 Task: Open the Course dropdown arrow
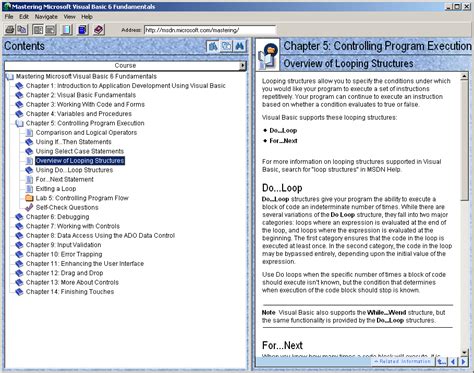pos(243,66)
